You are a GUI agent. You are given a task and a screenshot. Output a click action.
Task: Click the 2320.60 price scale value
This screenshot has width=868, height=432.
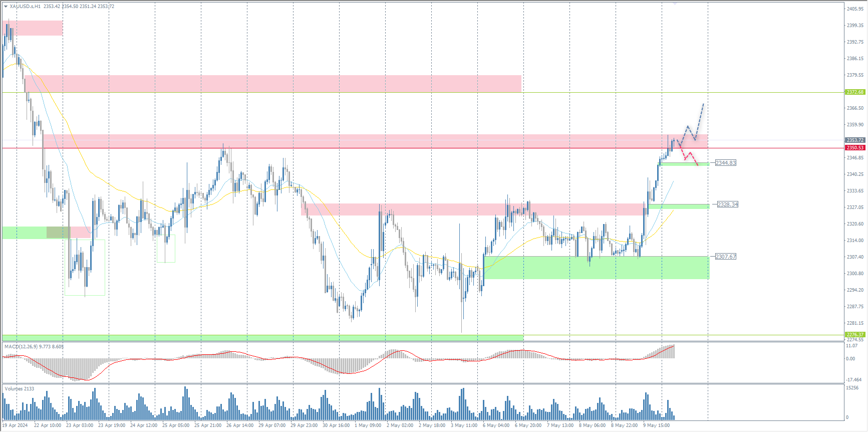click(855, 224)
